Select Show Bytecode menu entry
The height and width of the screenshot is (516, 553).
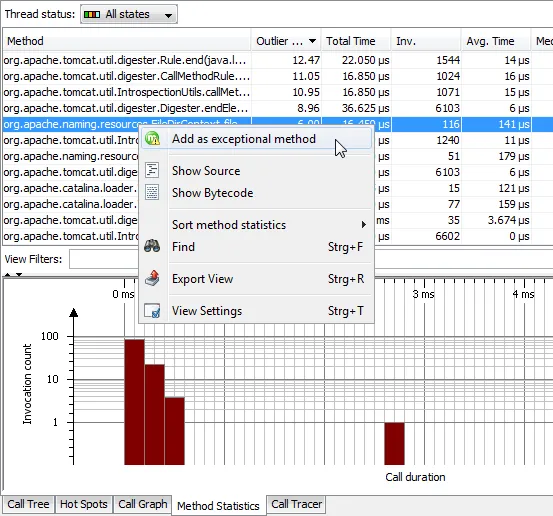pyautogui.click(x=257, y=193)
